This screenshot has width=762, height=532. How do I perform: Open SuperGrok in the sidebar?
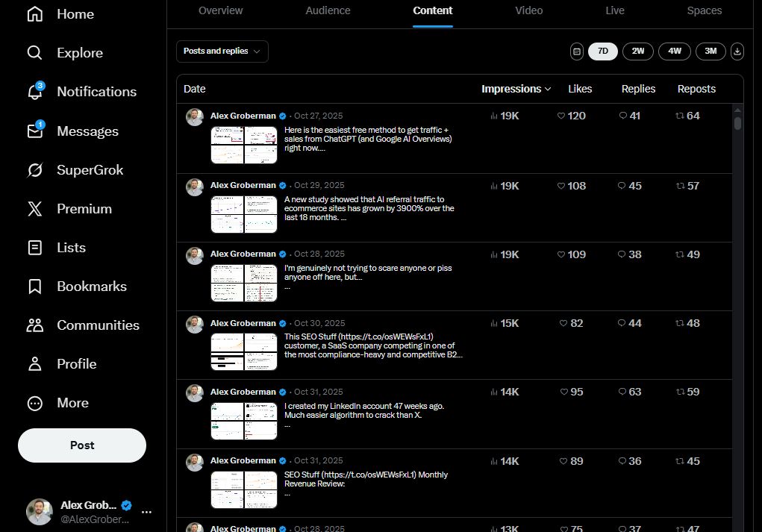point(75,170)
